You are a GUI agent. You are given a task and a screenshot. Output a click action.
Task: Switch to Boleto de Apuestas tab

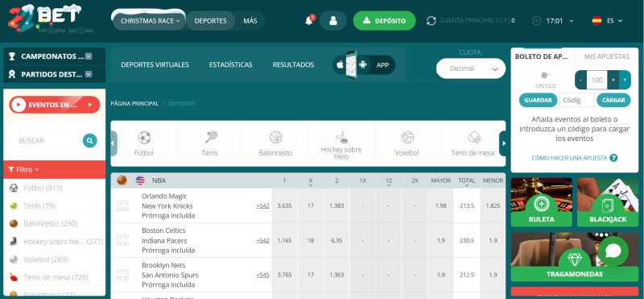[x=542, y=56]
